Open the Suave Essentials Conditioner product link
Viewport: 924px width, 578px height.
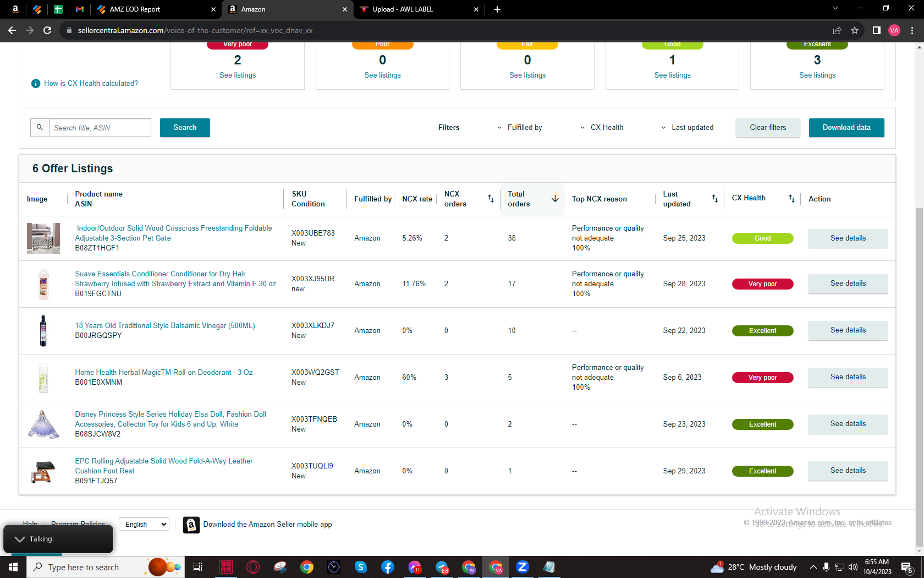(x=175, y=279)
